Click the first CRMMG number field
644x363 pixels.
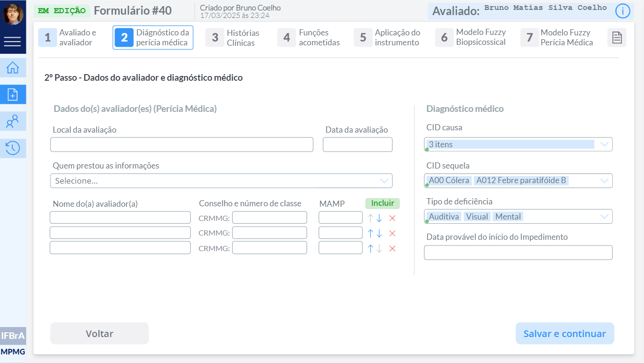(x=269, y=218)
